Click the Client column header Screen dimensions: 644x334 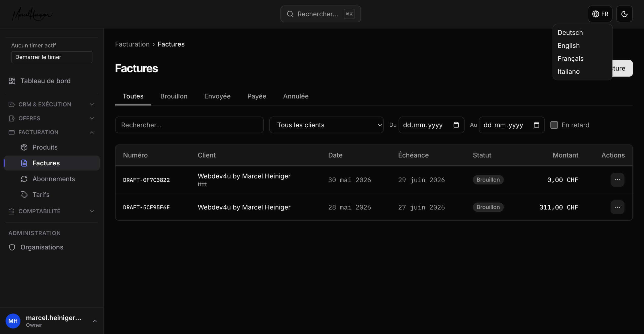click(x=207, y=155)
